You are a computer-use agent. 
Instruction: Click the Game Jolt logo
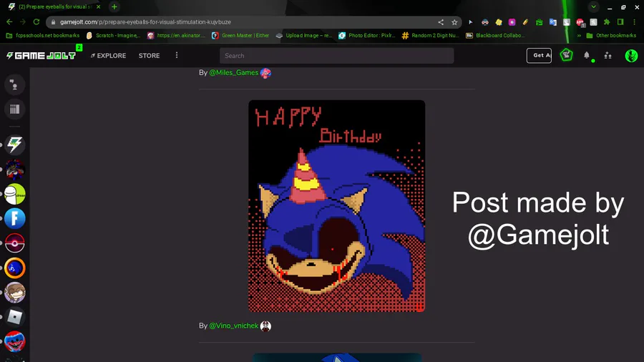pos(41,55)
